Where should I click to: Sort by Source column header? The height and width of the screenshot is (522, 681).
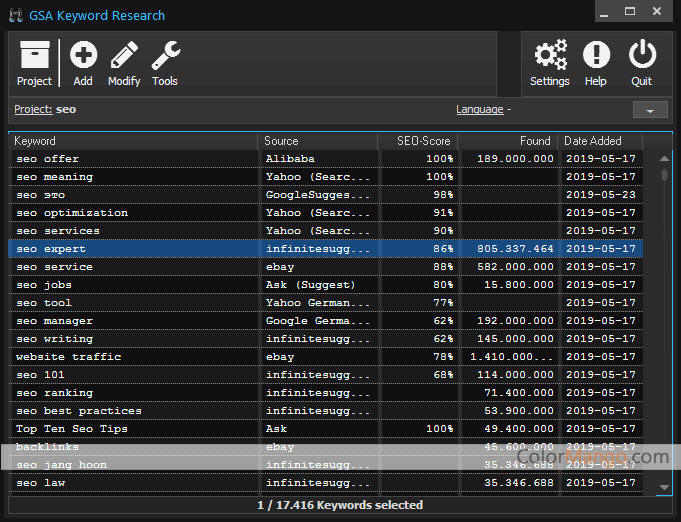pyautogui.click(x=317, y=141)
